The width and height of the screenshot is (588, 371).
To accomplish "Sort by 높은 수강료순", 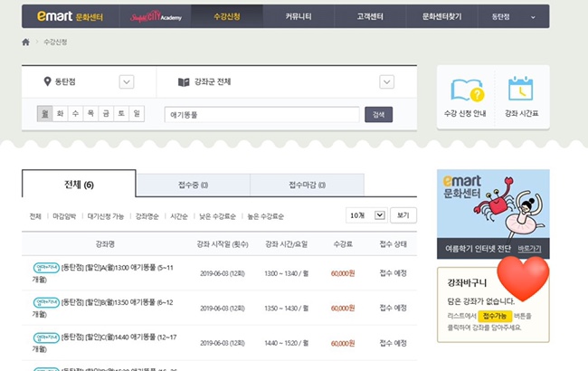I will pyautogui.click(x=265, y=216).
